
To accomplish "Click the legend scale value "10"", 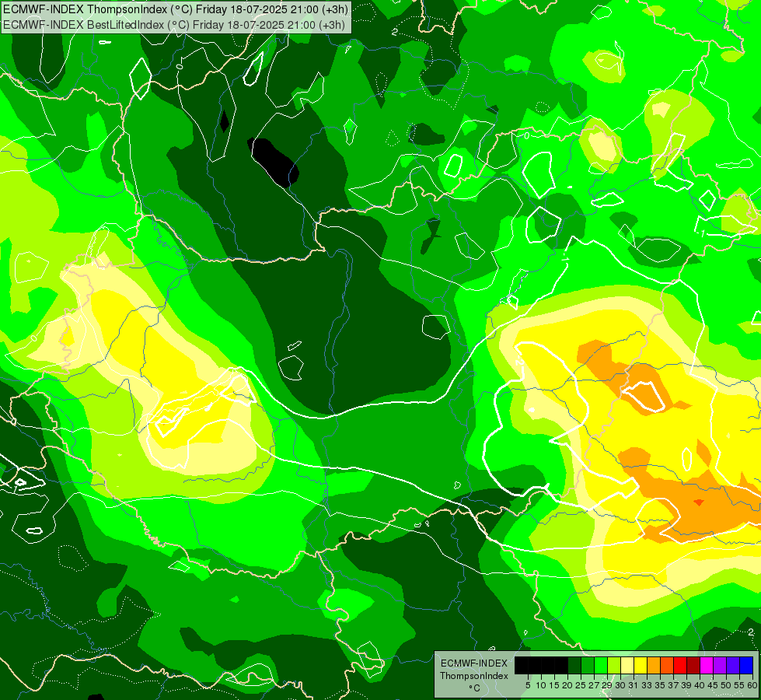I will 541,685.
